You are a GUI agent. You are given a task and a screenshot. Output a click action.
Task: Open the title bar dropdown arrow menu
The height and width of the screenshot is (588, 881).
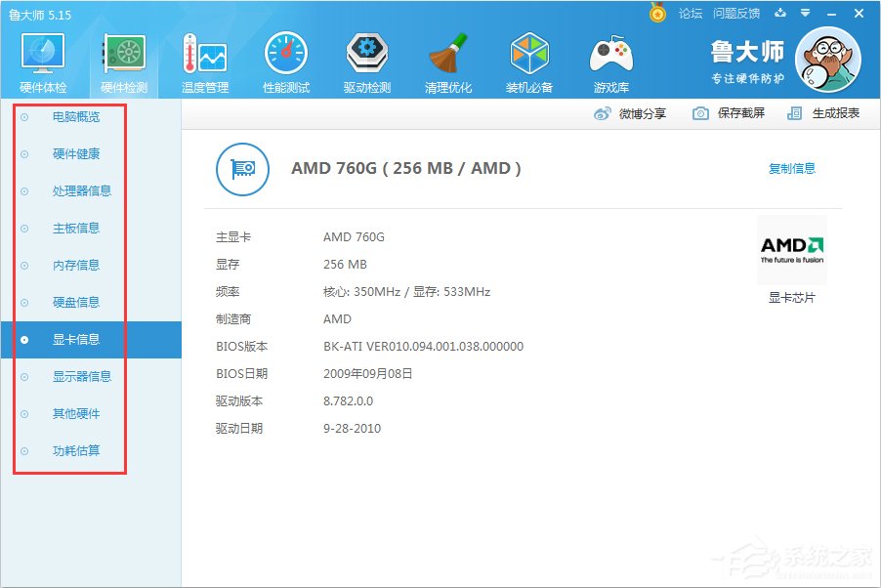tap(805, 13)
